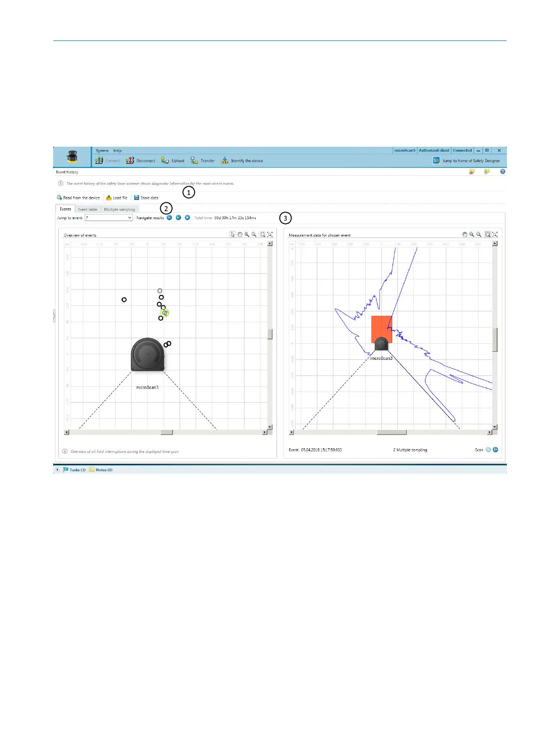Click the Upload toolbar icon

[x=165, y=160]
